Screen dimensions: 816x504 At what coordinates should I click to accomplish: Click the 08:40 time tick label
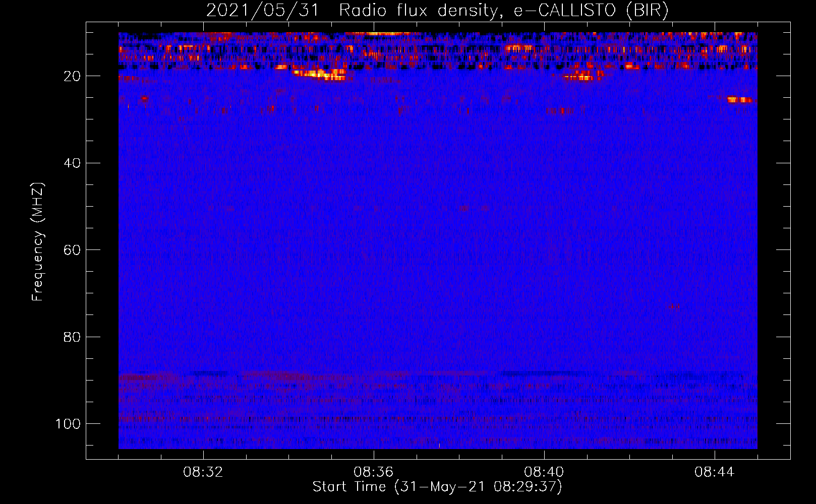point(544,472)
